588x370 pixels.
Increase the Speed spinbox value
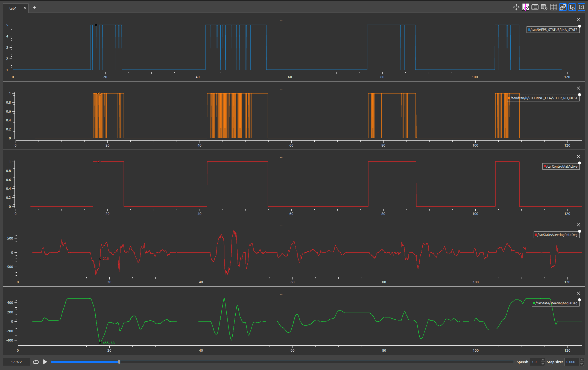pyautogui.click(x=543, y=360)
